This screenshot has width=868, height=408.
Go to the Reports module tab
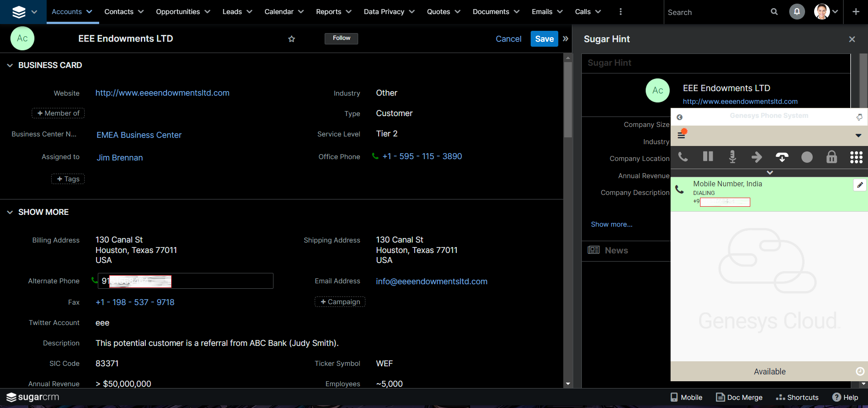click(x=329, y=12)
